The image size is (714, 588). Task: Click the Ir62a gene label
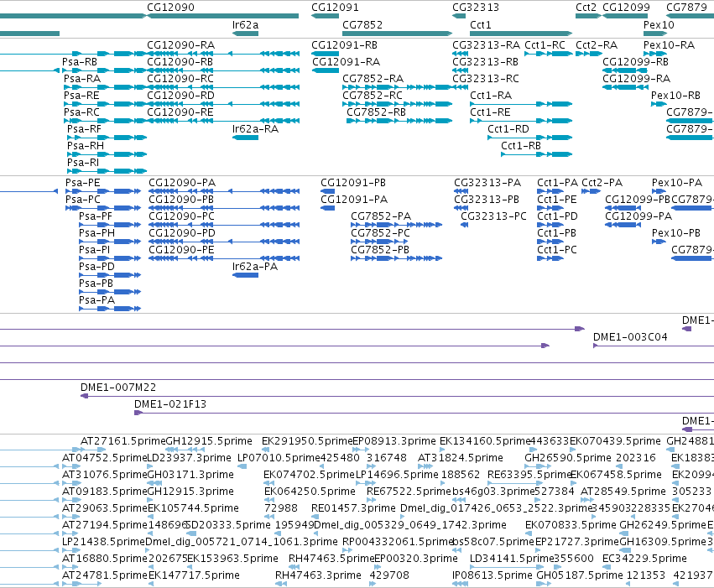point(245,24)
